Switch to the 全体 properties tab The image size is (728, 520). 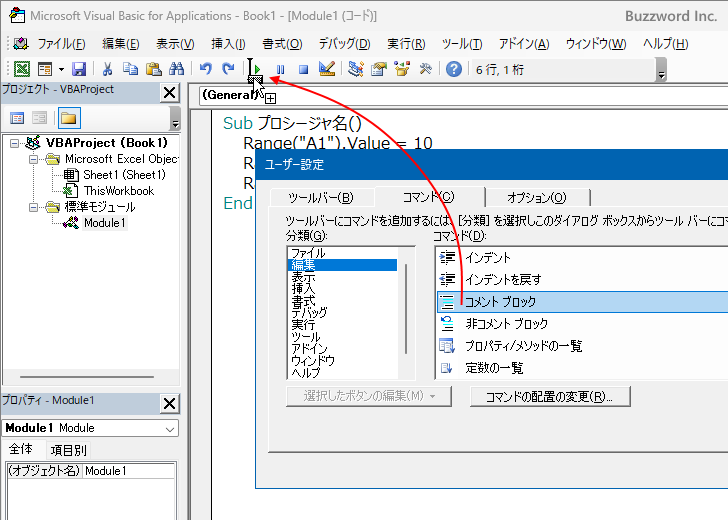[x=21, y=449]
